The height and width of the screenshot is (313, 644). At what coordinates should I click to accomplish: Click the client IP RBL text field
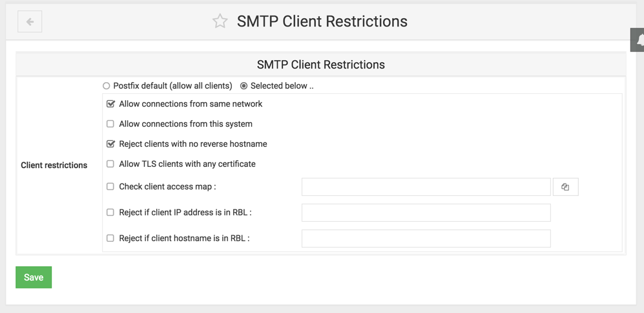tap(426, 213)
